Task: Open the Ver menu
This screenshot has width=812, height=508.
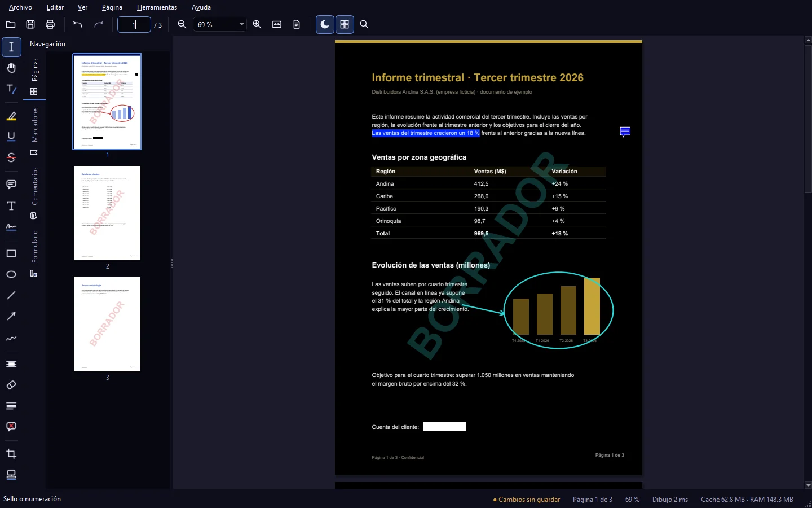Action: 82,7
